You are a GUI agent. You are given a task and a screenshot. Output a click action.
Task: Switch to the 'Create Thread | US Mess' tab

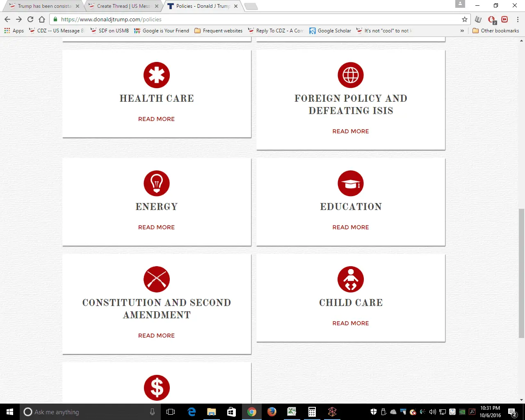coord(122,6)
